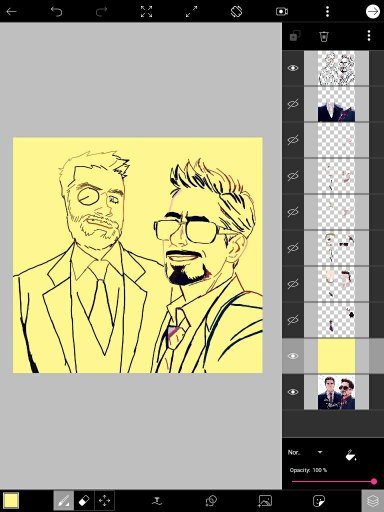Hide the yellow background layer
The image size is (384, 512).
point(293,356)
